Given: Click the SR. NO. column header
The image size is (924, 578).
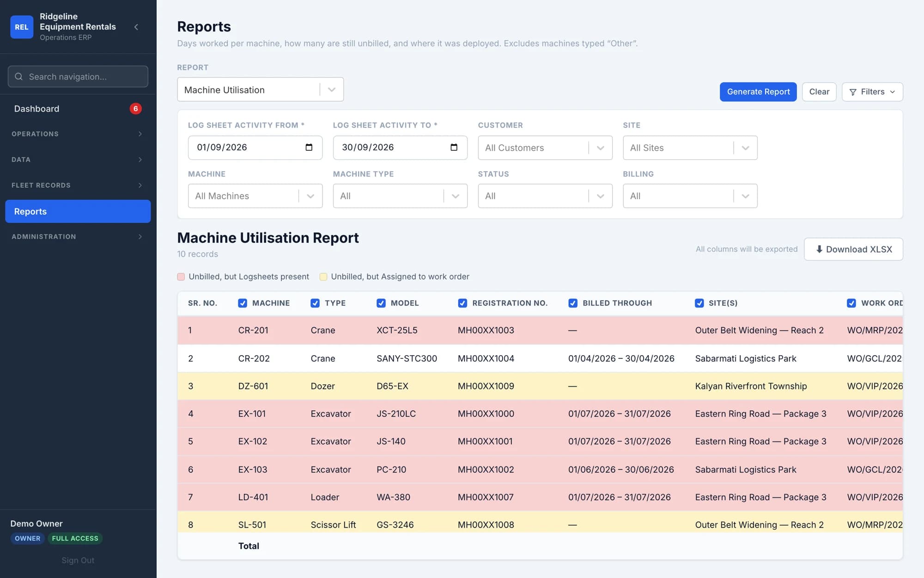Looking at the screenshot, I should tap(202, 303).
